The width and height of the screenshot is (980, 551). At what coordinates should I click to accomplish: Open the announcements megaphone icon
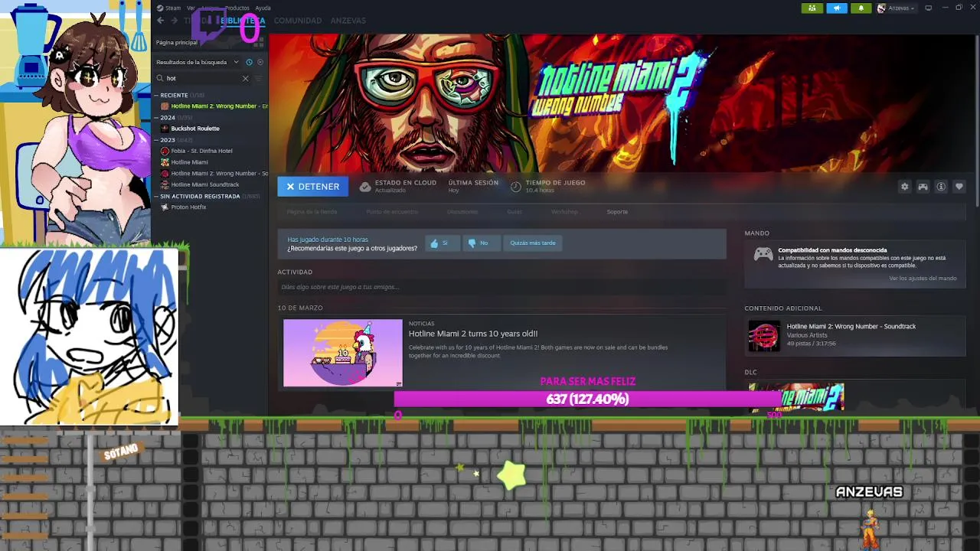coord(836,8)
